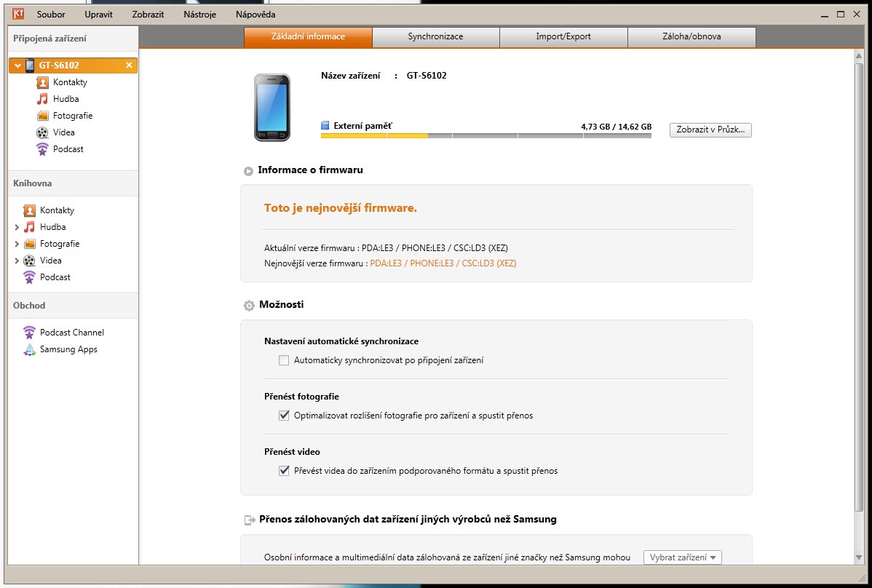Disconnect GT-S6102 using its X icon
Image resolution: width=872 pixels, height=588 pixels.
pyautogui.click(x=129, y=65)
